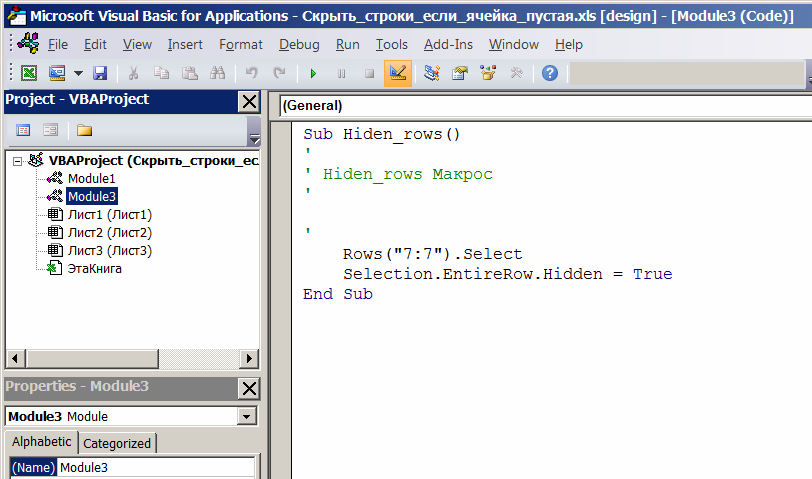
Task: Open the Properties Window toolbar icon
Action: tap(460, 73)
